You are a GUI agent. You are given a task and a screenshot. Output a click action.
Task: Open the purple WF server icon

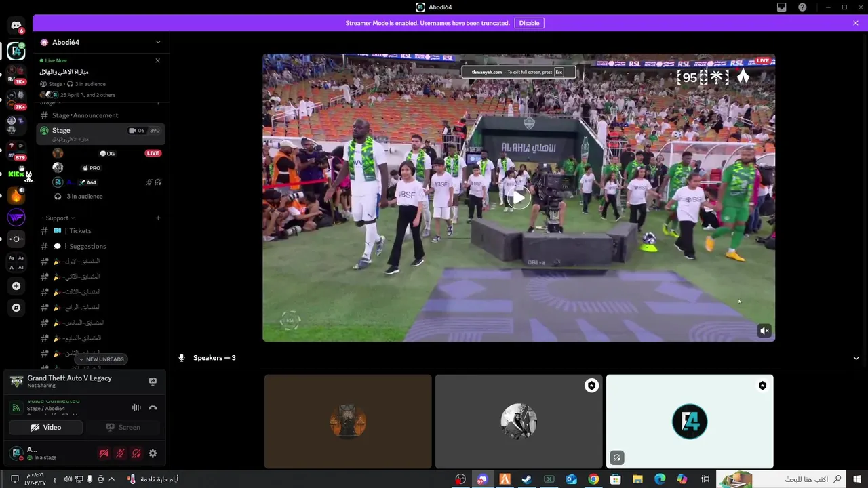tap(16, 218)
